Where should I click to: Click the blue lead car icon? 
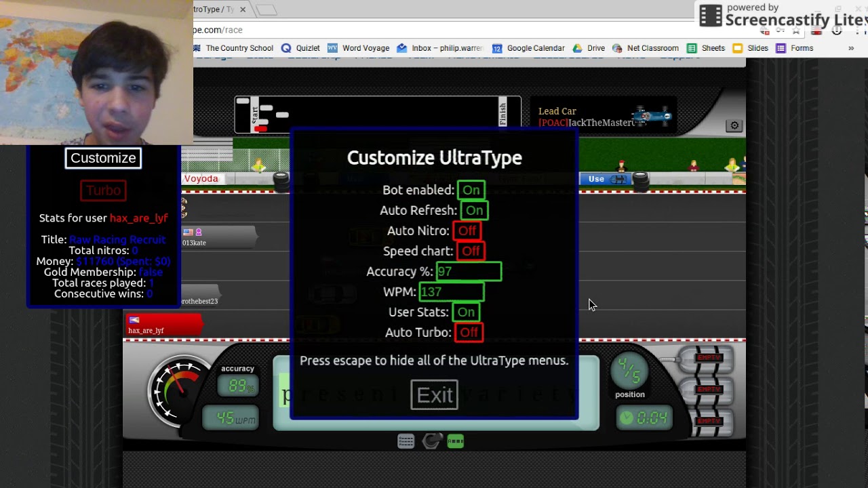(x=652, y=116)
